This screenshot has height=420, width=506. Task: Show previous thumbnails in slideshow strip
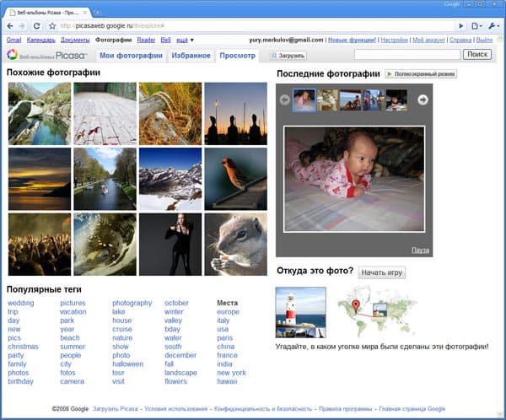tap(284, 100)
